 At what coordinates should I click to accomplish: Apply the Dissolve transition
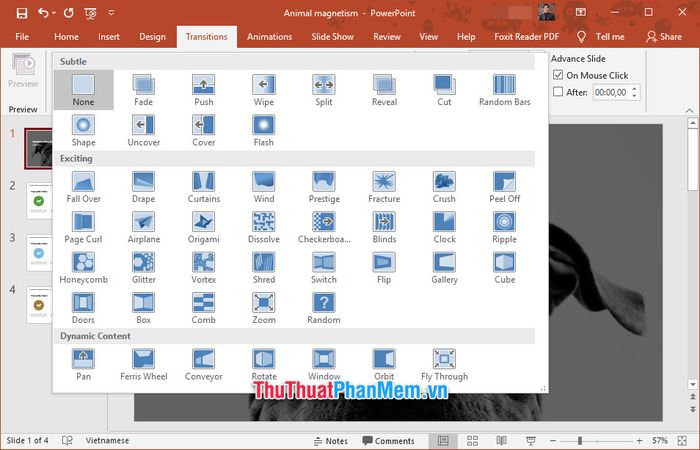(x=263, y=227)
